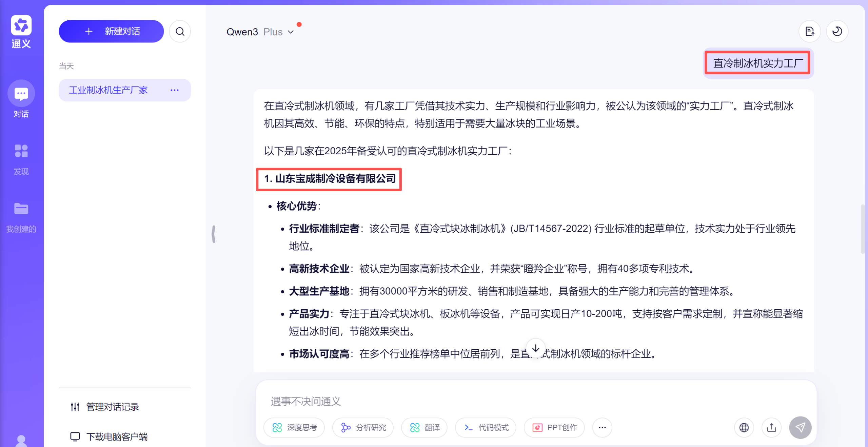Toggle the globe web search option
Screen dimensions: 868x447
(744, 427)
